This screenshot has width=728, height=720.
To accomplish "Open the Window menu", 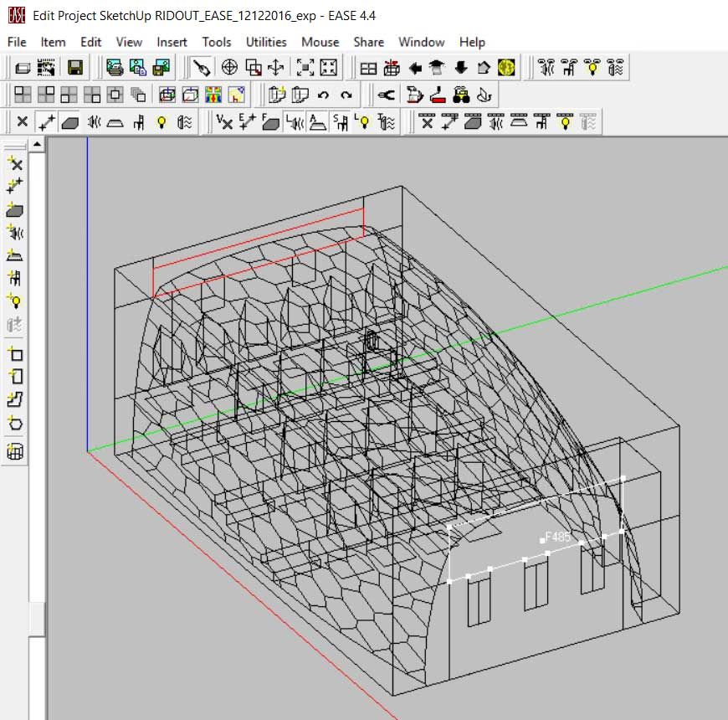I will click(422, 42).
